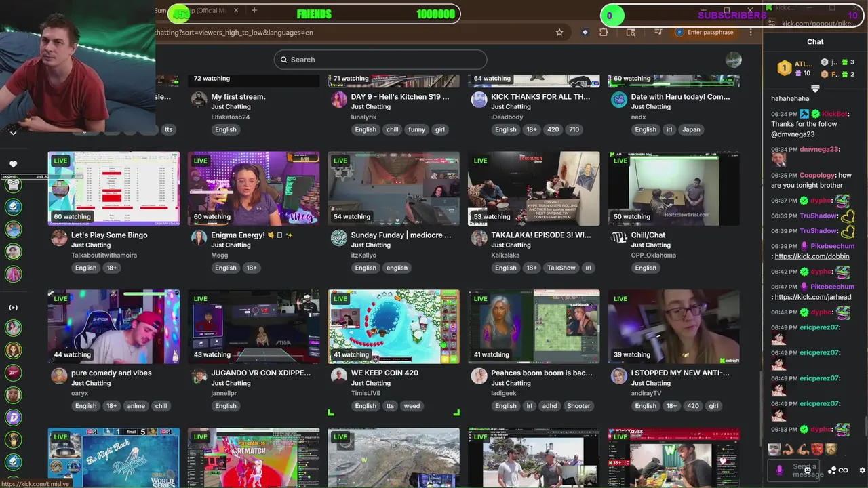Open stream title 'Sunday Funday | mediocre ...'
The image size is (868, 488).
401,235
